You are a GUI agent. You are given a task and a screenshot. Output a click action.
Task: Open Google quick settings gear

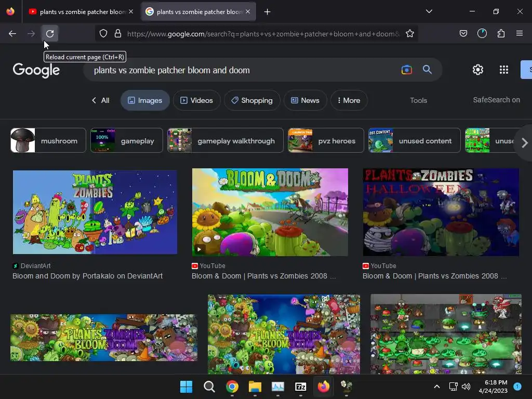[x=478, y=70]
